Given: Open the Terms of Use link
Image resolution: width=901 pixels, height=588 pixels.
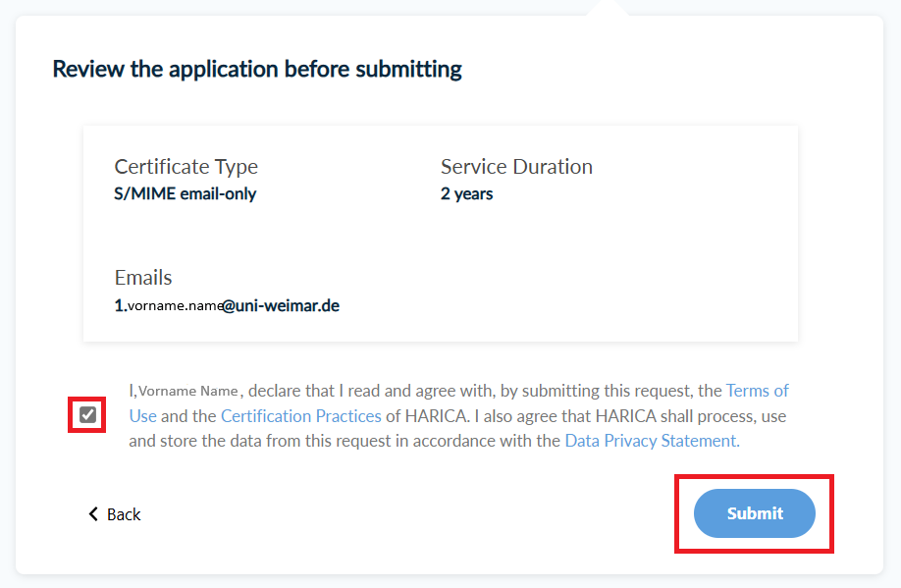Looking at the screenshot, I should coord(757,391).
